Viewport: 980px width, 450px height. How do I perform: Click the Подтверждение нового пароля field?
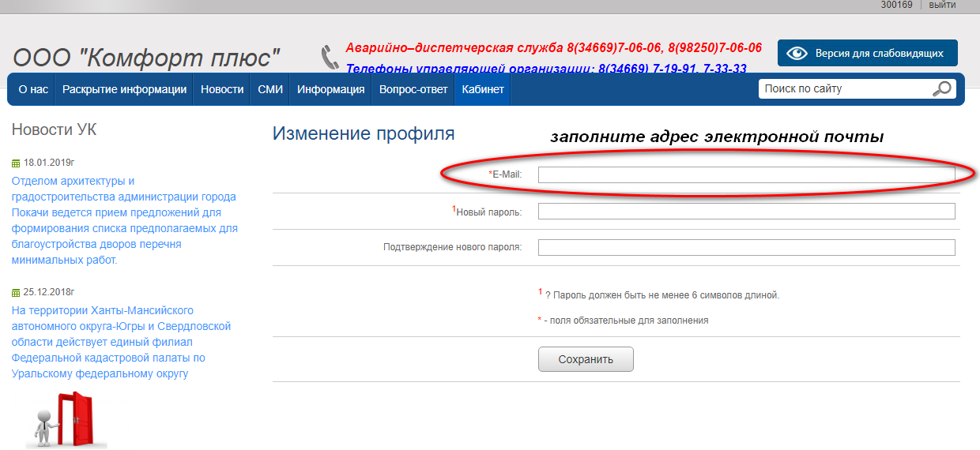(747, 247)
